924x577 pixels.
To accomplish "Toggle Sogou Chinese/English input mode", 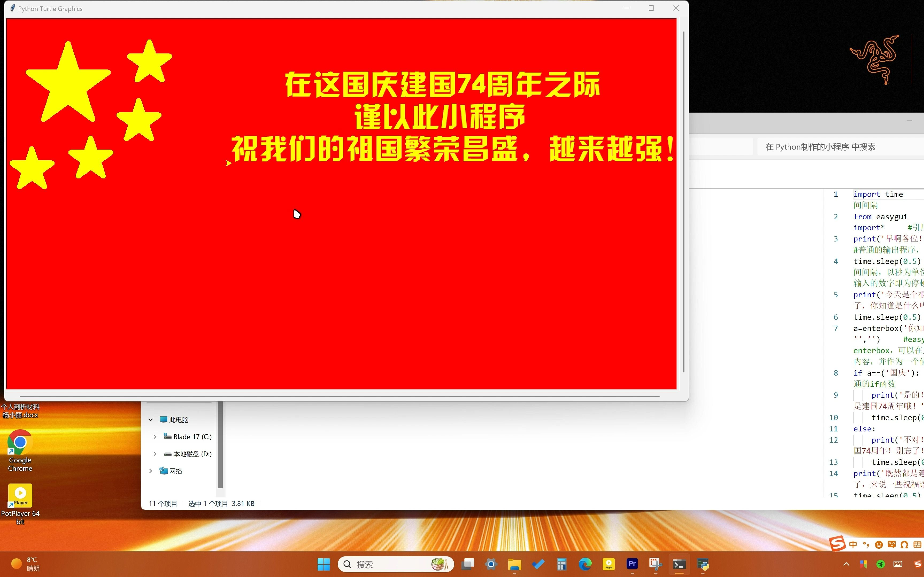I will 853,545.
